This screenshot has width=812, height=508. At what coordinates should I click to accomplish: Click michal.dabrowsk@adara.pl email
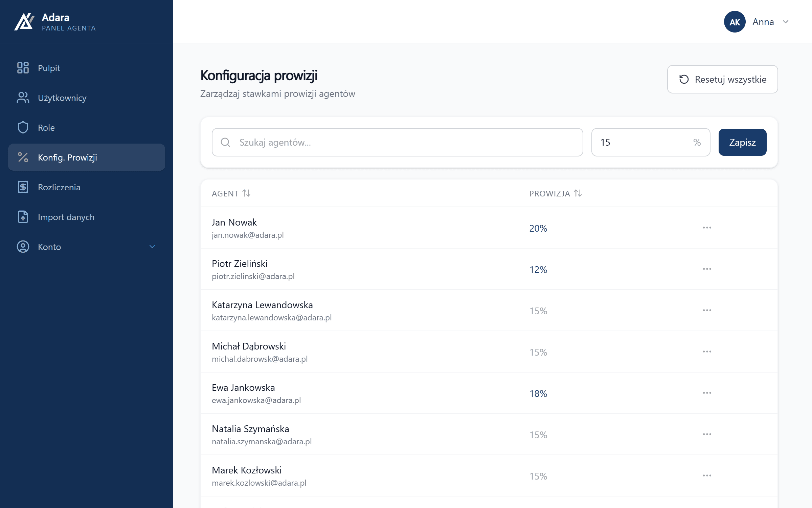(260, 359)
